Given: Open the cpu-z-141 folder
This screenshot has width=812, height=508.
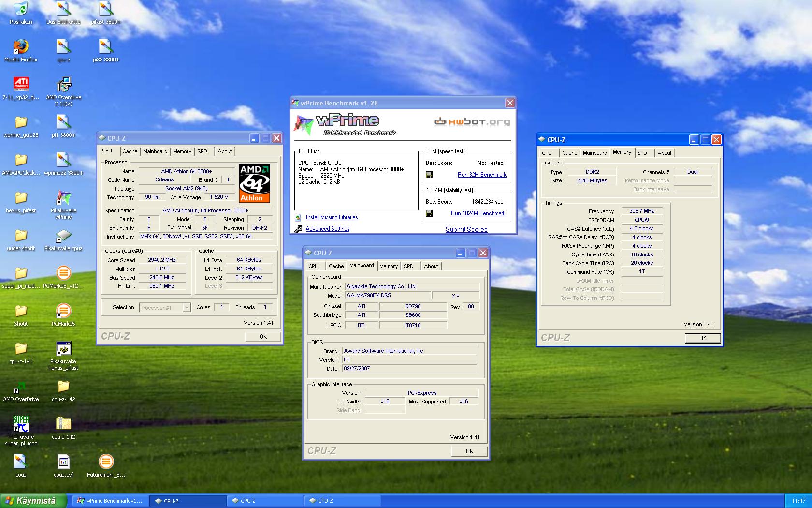Looking at the screenshot, I should pos(21,348).
